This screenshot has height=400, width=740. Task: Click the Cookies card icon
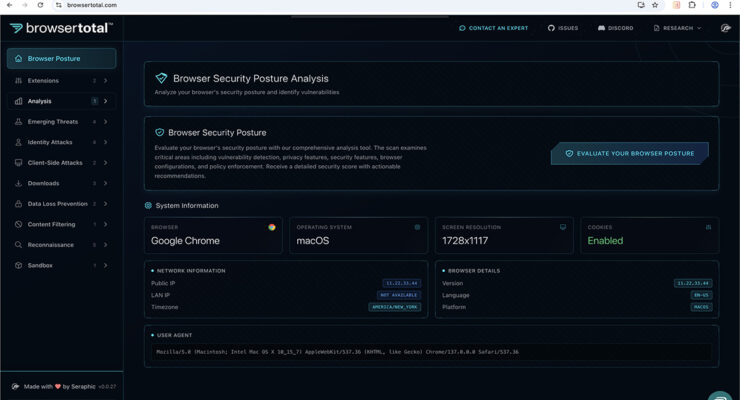pyautogui.click(x=708, y=227)
